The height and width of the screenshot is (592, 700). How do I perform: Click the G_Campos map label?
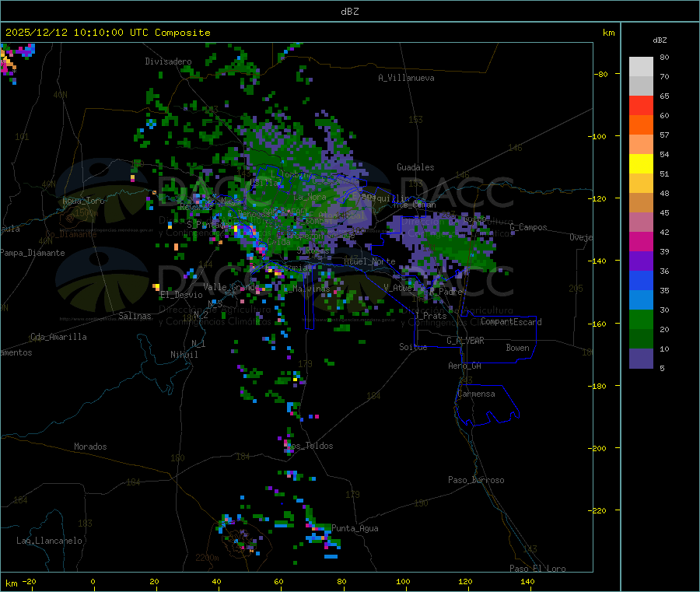click(x=529, y=227)
